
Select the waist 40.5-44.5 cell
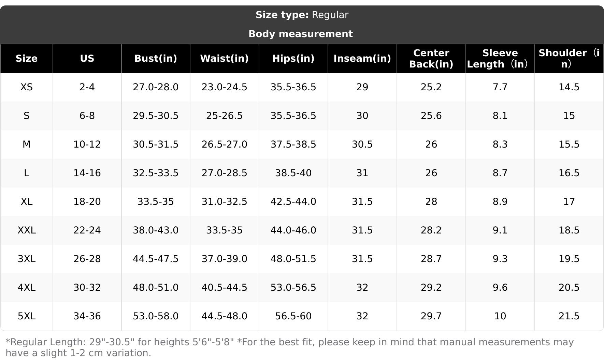[224, 288]
